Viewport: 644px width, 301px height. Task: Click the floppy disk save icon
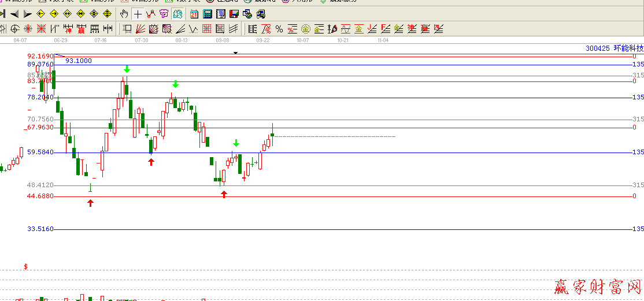pos(234,13)
